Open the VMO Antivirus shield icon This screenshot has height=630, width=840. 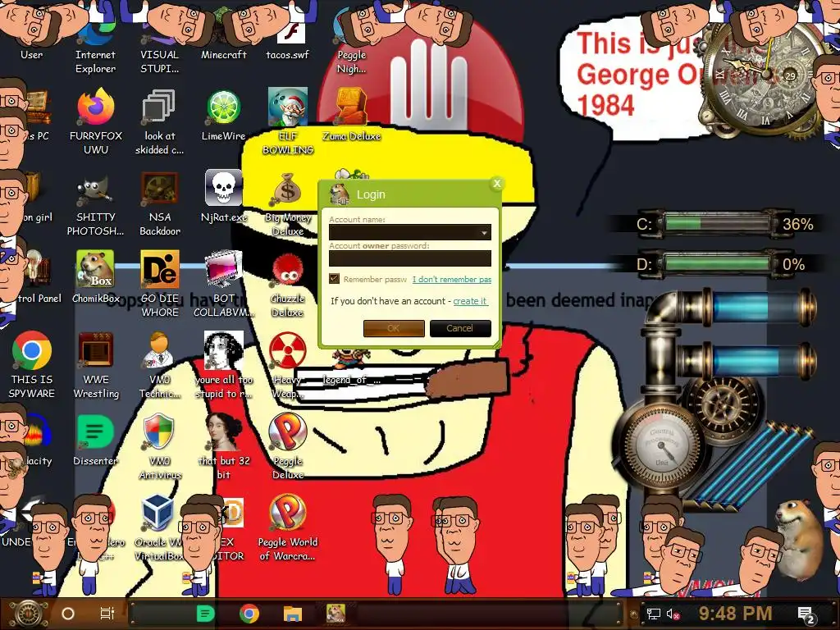click(x=159, y=432)
